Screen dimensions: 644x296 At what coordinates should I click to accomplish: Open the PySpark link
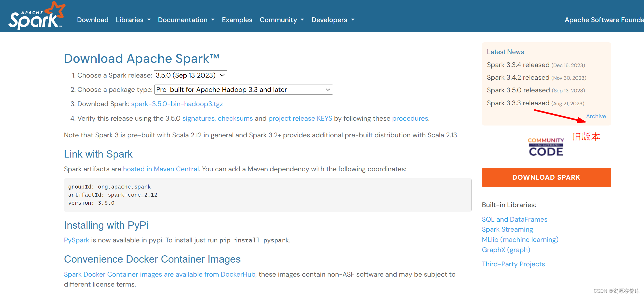[x=76, y=240]
